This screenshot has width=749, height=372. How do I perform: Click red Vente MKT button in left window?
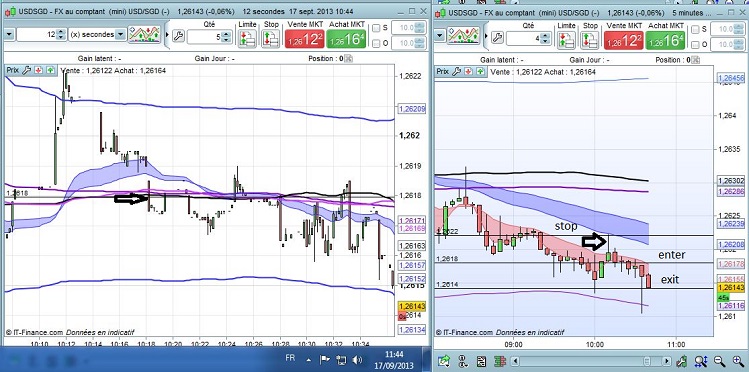click(x=305, y=39)
